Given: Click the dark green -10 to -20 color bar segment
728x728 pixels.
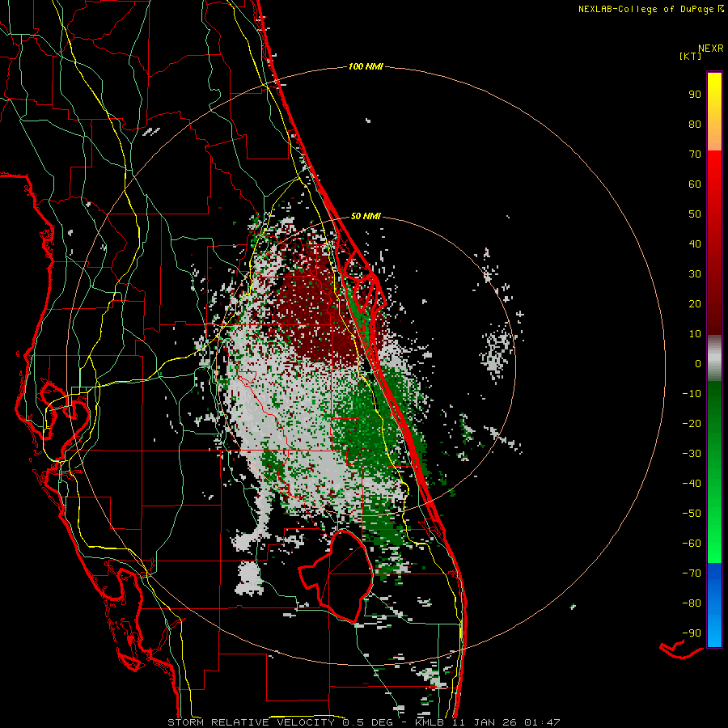Looking at the screenshot, I should click(x=714, y=408).
